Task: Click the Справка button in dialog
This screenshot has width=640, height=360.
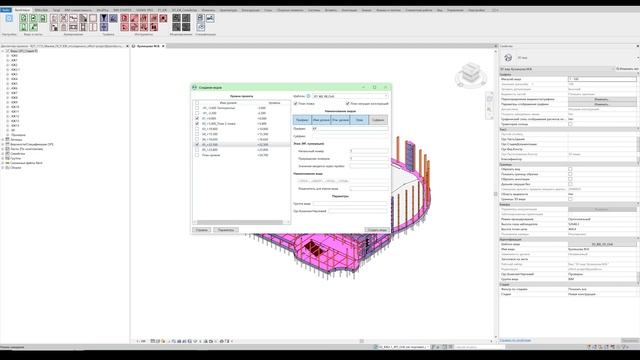Action: click(202, 230)
